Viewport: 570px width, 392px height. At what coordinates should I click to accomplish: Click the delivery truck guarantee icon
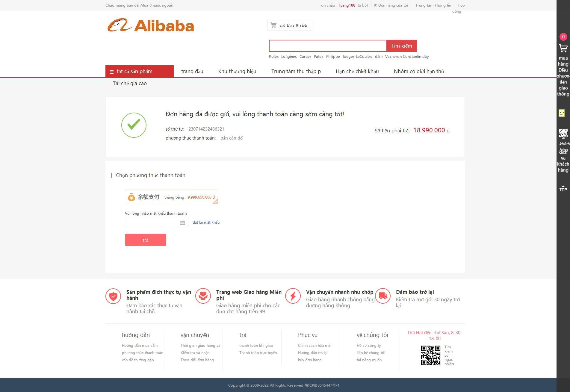[x=383, y=296]
